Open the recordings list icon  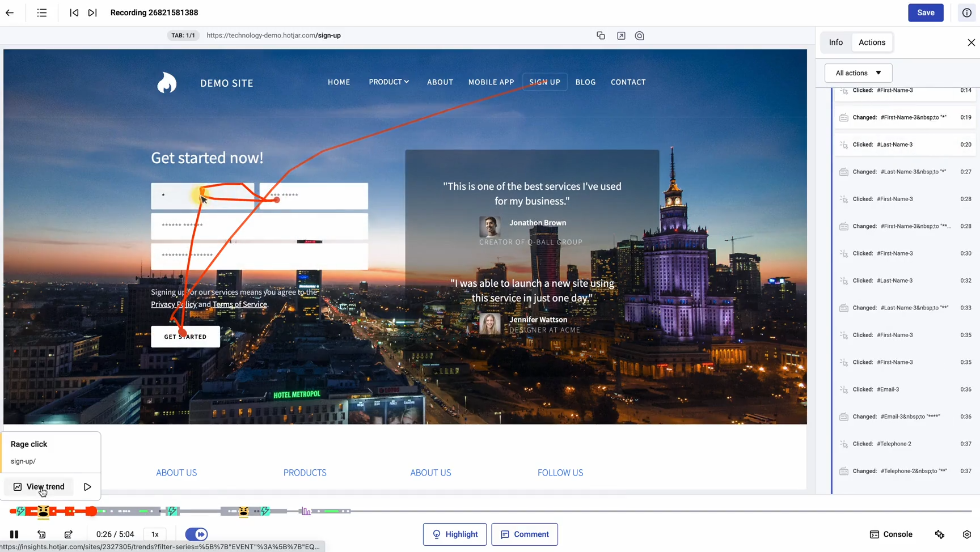click(42, 12)
